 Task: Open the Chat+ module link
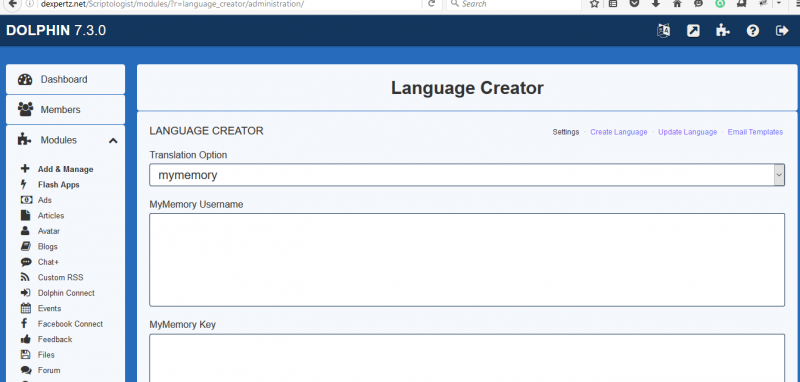click(48, 262)
